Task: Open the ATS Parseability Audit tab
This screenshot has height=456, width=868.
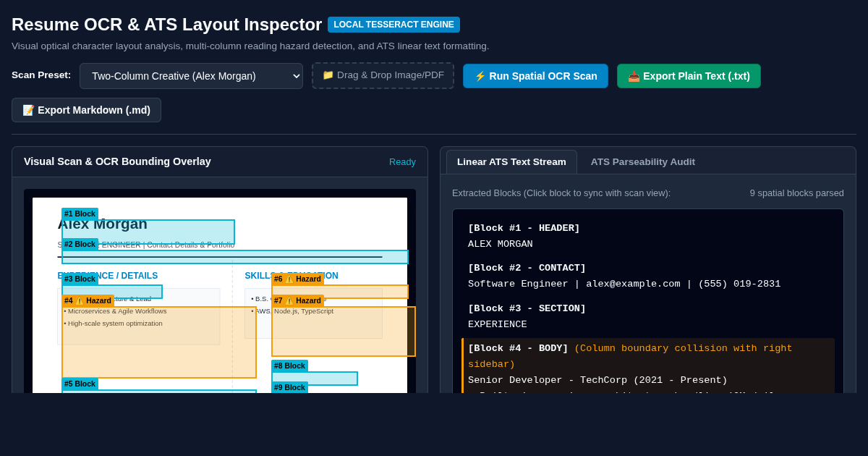Action: [642, 161]
